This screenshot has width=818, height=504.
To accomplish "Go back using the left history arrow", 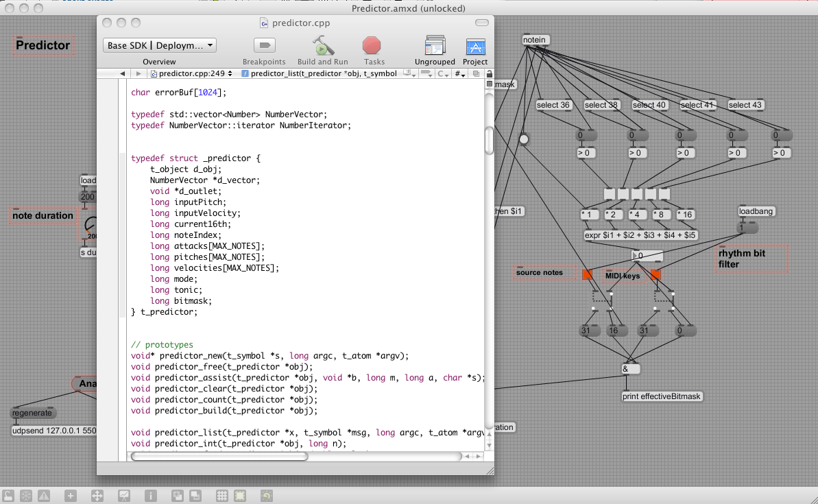I will click(122, 73).
